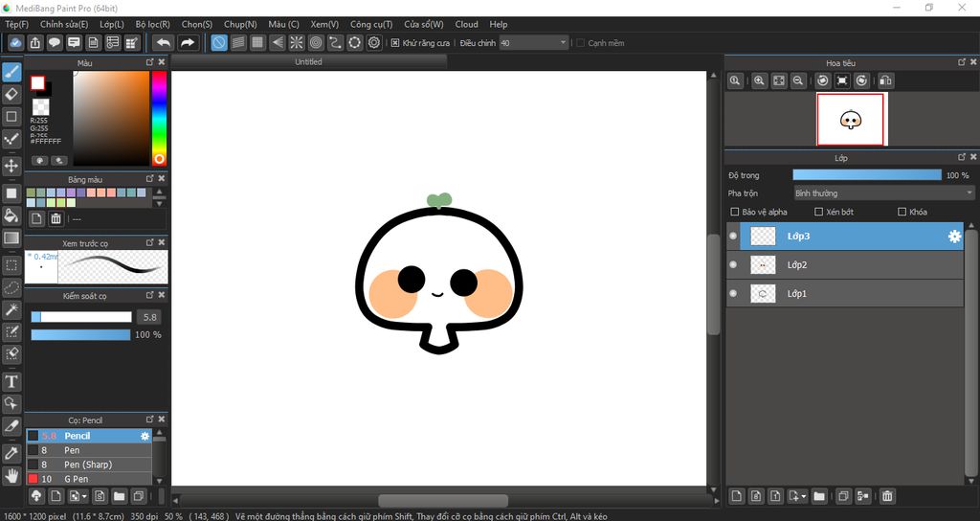The image size is (980, 521).
Task: Undock the Màu color panel
Action: point(150,62)
